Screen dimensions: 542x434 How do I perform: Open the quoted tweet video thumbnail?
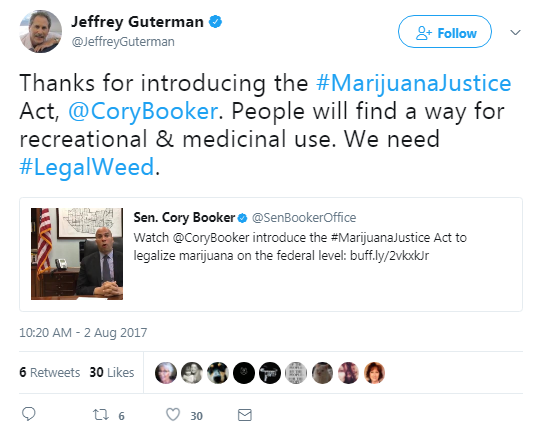(x=77, y=254)
